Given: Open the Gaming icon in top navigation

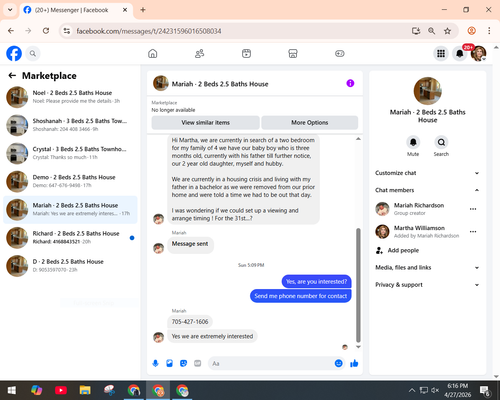Looking at the screenshot, I should click(340, 53).
